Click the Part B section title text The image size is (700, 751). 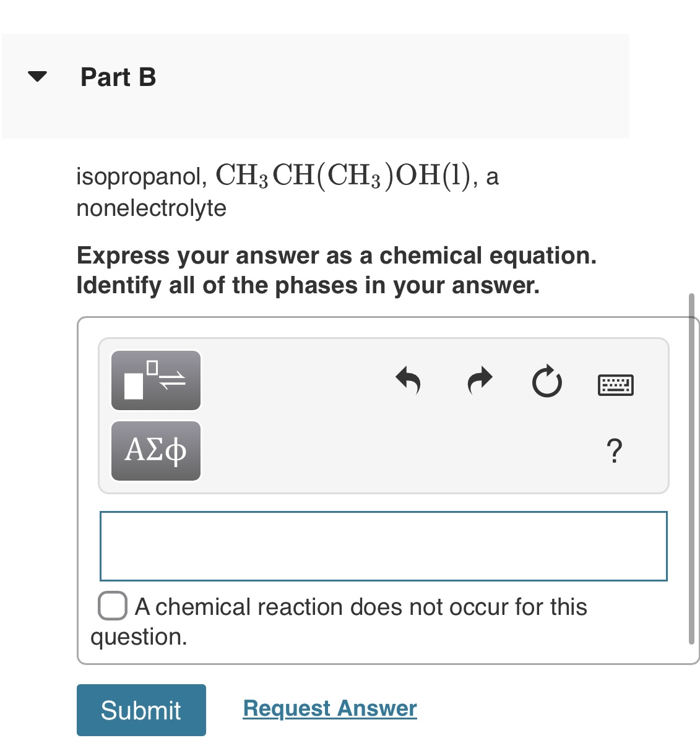[117, 77]
